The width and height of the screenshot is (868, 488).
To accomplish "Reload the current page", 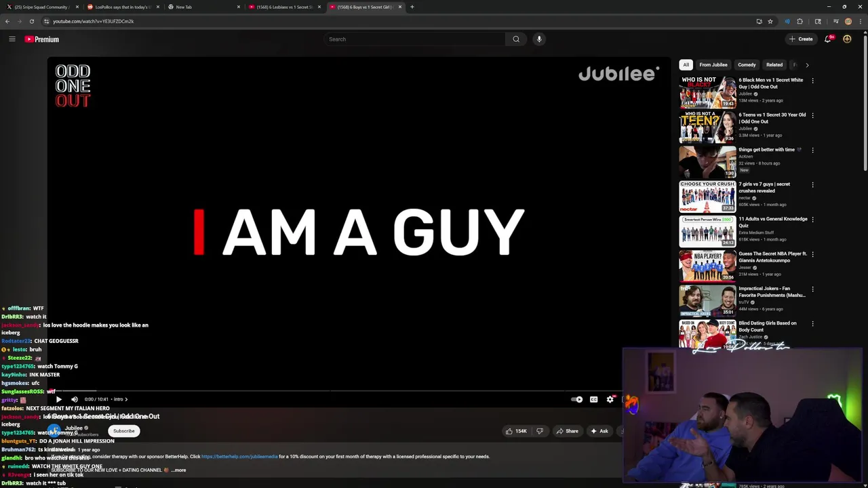I will (31, 21).
